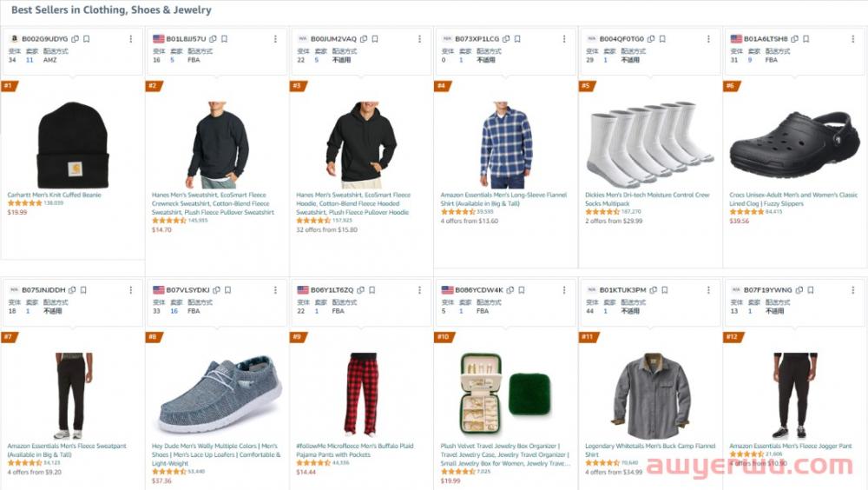Click seller count 16 on B07VLSYDKJ

174,310
